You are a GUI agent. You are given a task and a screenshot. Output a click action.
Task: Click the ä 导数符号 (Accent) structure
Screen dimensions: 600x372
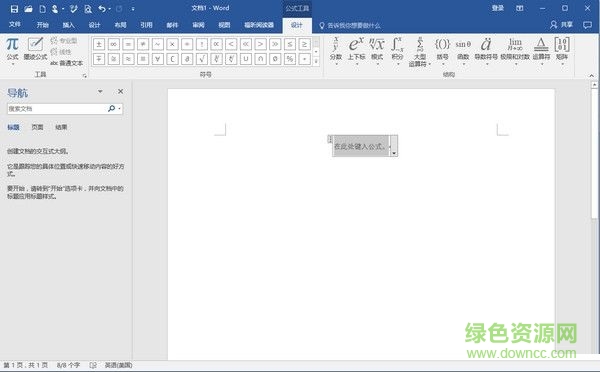point(486,51)
